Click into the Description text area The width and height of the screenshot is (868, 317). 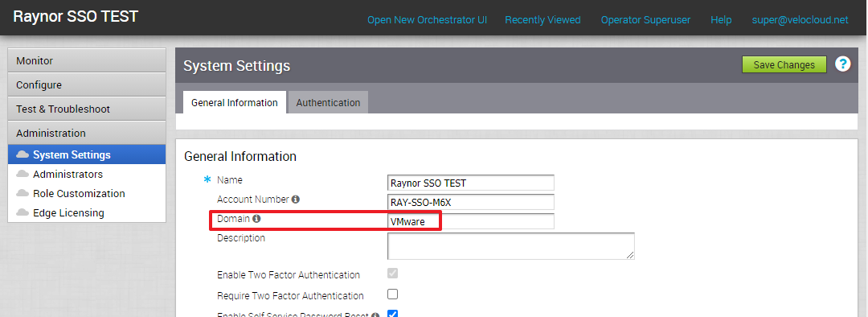click(511, 246)
